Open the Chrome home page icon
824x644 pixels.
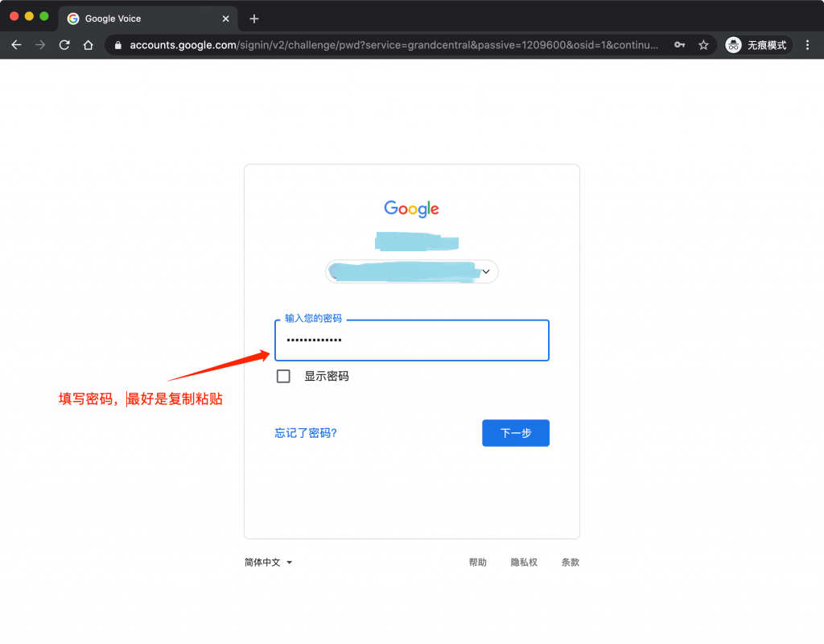point(89,45)
